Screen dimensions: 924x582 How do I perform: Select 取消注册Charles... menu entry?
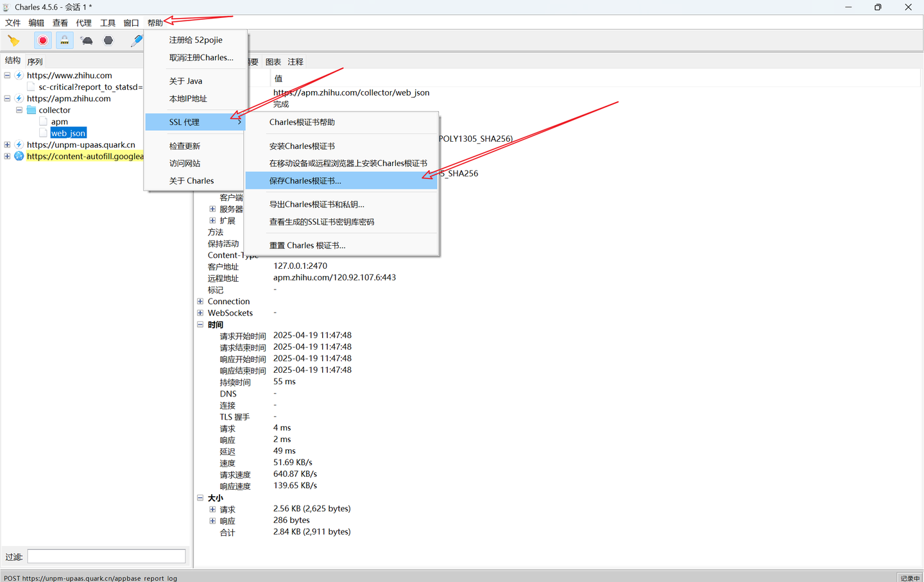pos(196,57)
